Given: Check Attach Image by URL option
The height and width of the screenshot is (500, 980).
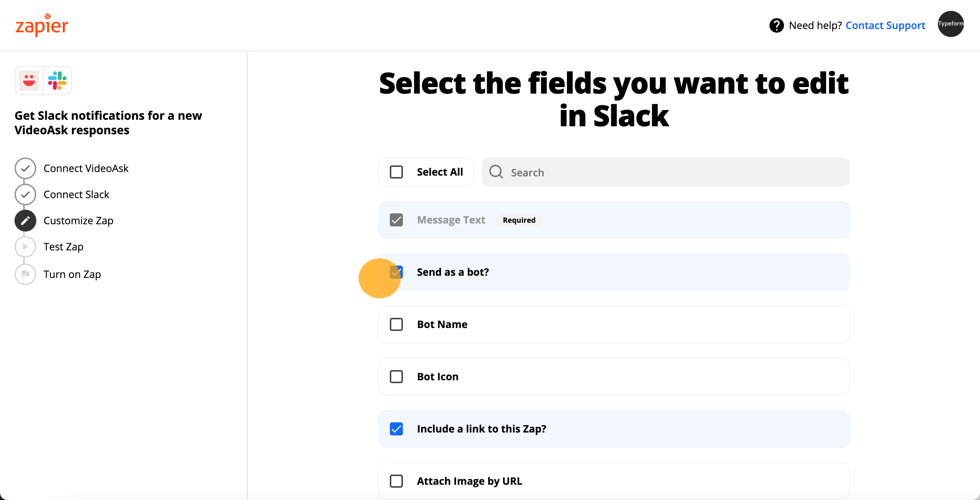Looking at the screenshot, I should pyautogui.click(x=396, y=481).
